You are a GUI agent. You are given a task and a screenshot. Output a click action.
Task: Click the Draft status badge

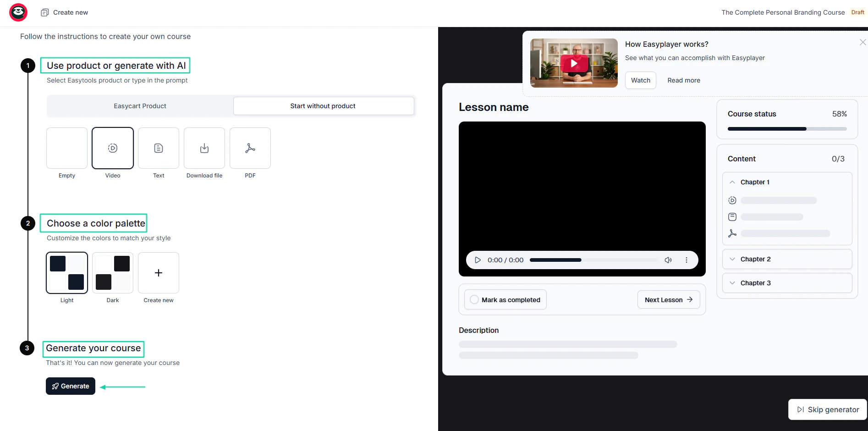[858, 12]
